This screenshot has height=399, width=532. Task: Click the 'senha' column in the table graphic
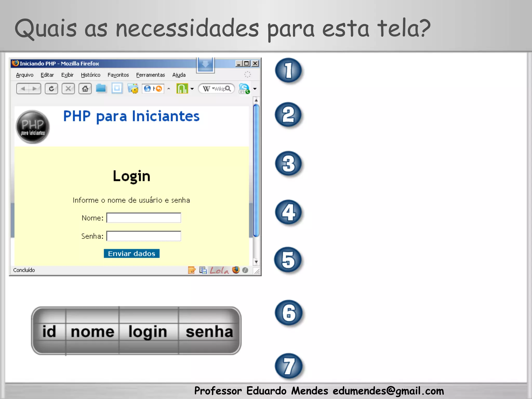click(209, 331)
